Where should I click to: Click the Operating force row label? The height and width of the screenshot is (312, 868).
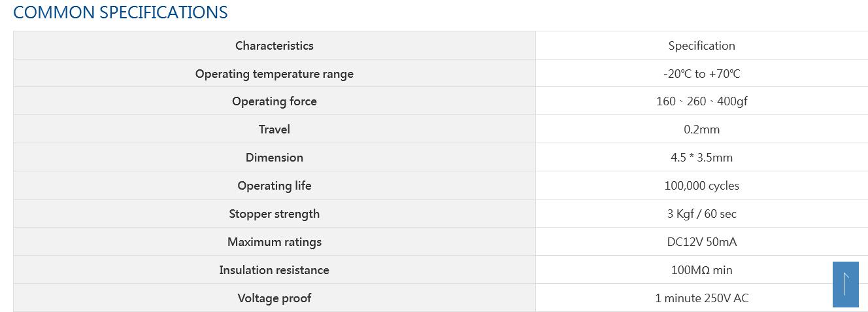[x=275, y=101]
